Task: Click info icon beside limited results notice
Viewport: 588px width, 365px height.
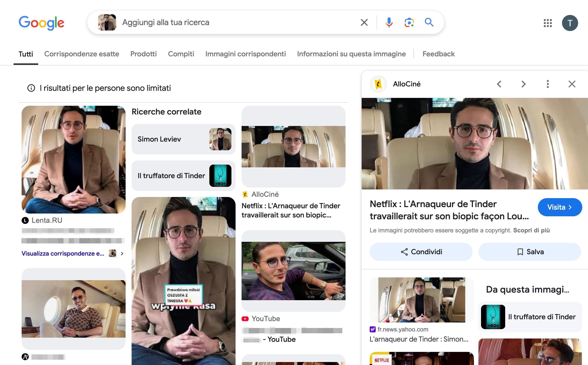Action: [31, 88]
